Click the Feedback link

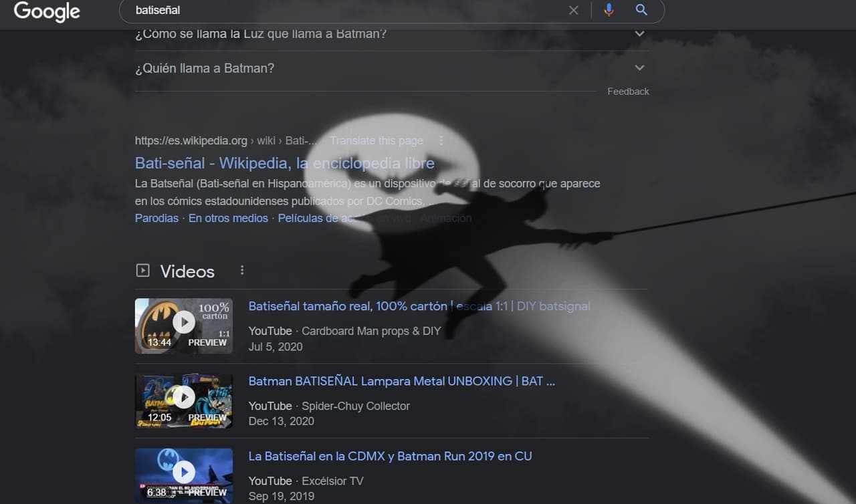coord(627,91)
